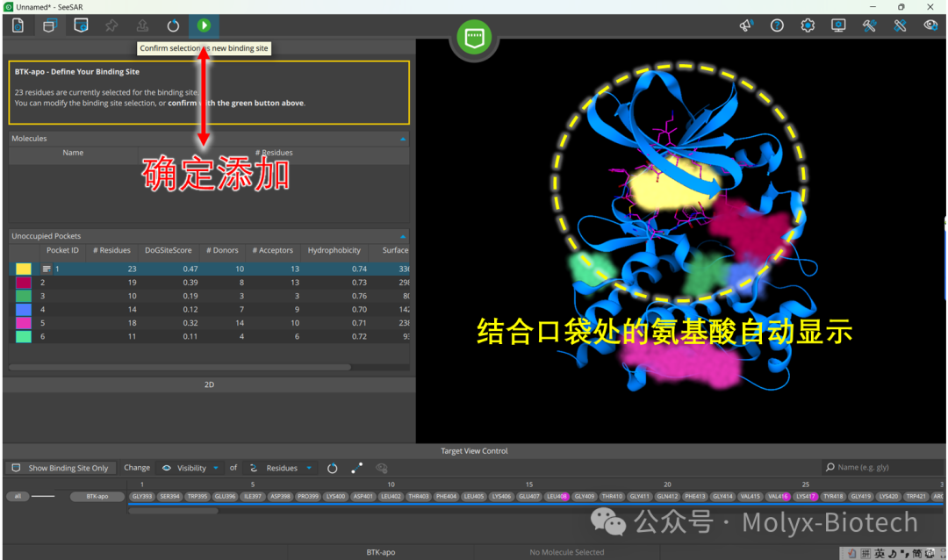Toggle residue TRP421

(916, 497)
